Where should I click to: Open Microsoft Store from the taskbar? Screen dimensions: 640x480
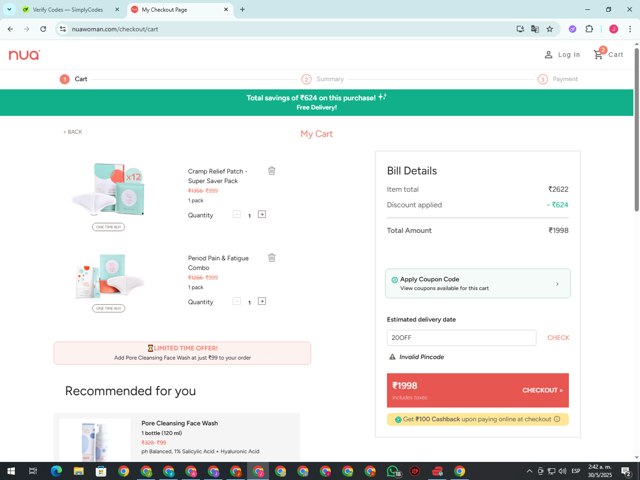[101, 471]
